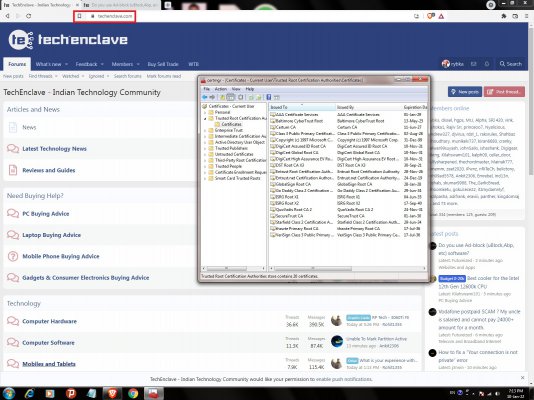The width and height of the screenshot is (534, 400).
Task: Open the What's new dropdown arrow
Action: 66,64
